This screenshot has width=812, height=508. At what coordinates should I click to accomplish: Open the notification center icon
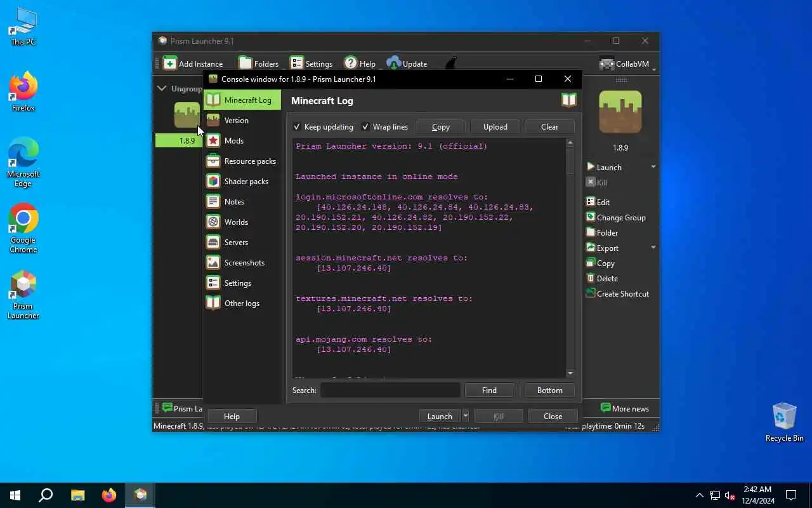pos(791,495)
